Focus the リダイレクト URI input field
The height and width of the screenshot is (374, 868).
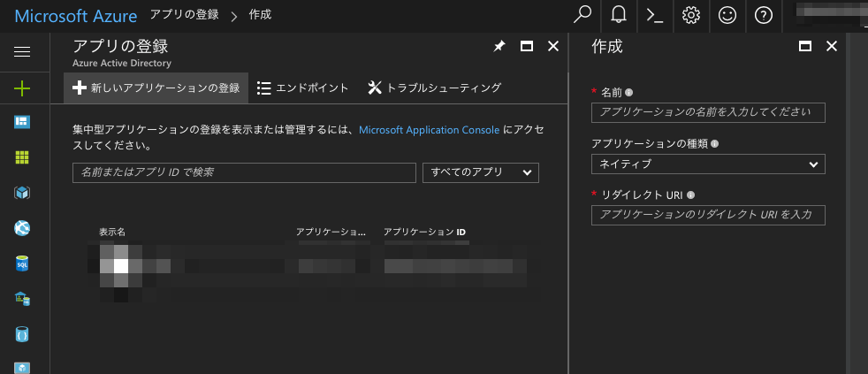tap(708, 215)
